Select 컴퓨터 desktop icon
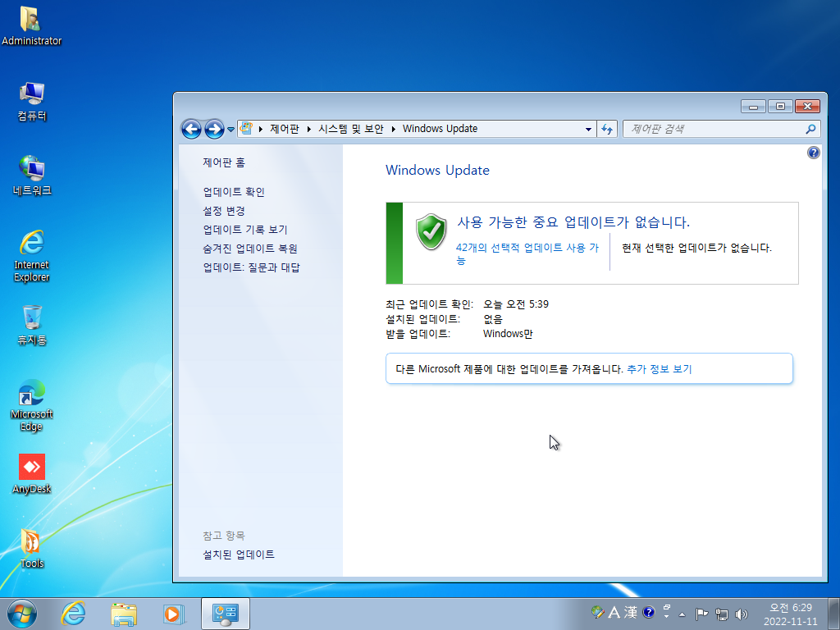The image size is (840, 630). pyautogui.click(x=32, y=101)
